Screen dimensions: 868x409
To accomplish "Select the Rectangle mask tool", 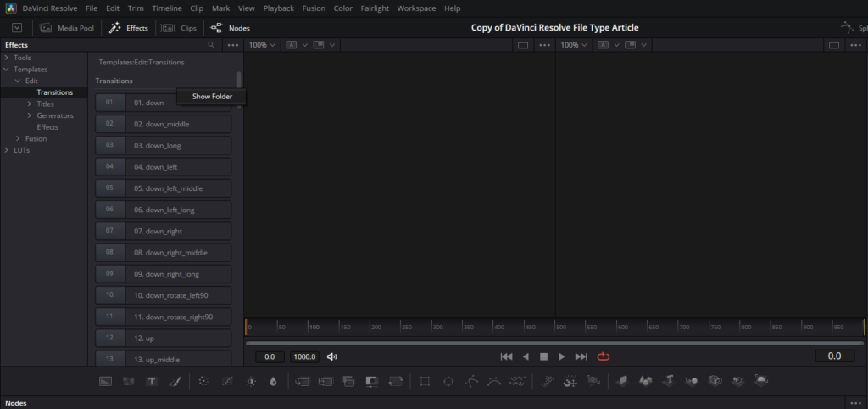I will (425, 381).
